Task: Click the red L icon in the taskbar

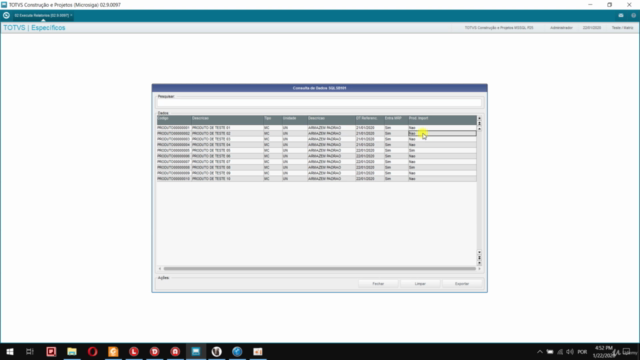Action: pyautogui.click(x=134, y=351)
